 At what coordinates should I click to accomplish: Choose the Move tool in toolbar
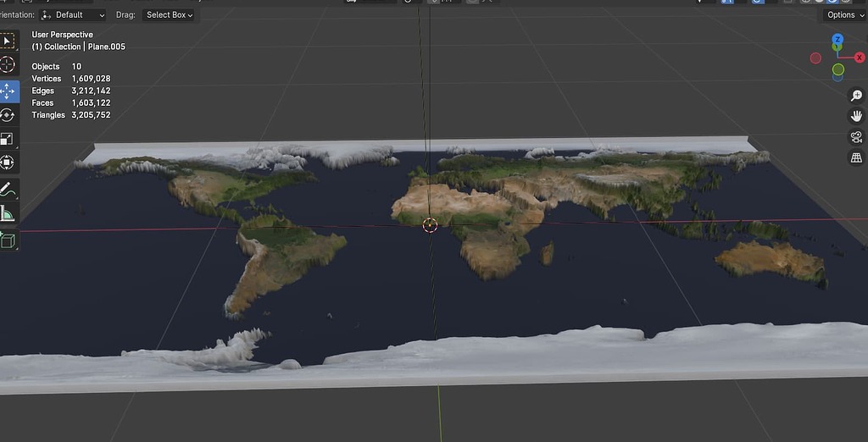point(7,91)
